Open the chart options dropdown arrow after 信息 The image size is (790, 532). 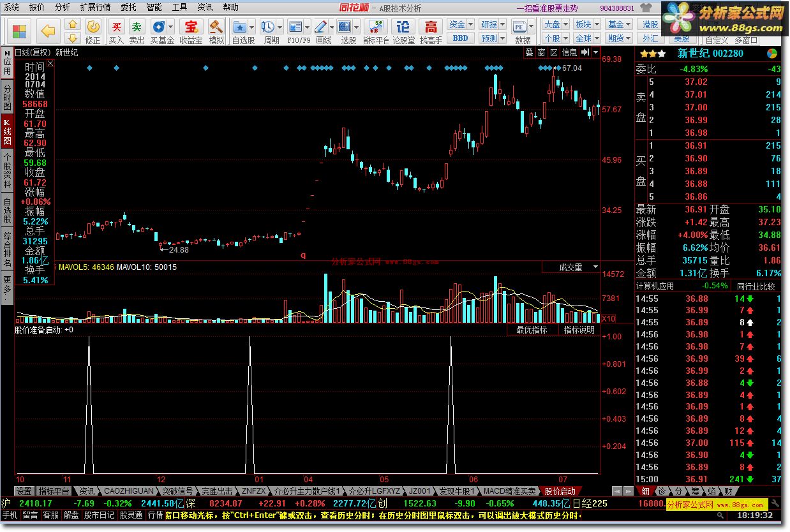596,52
